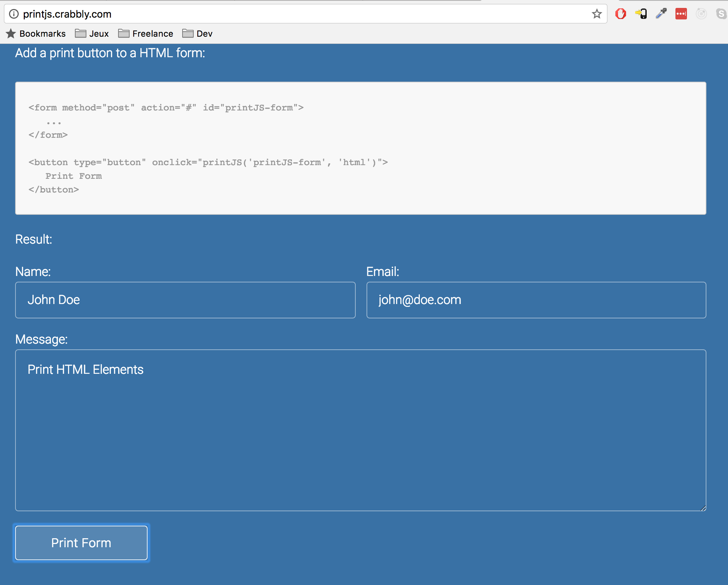Grab the Message textarea resize handle

point(703,508)
